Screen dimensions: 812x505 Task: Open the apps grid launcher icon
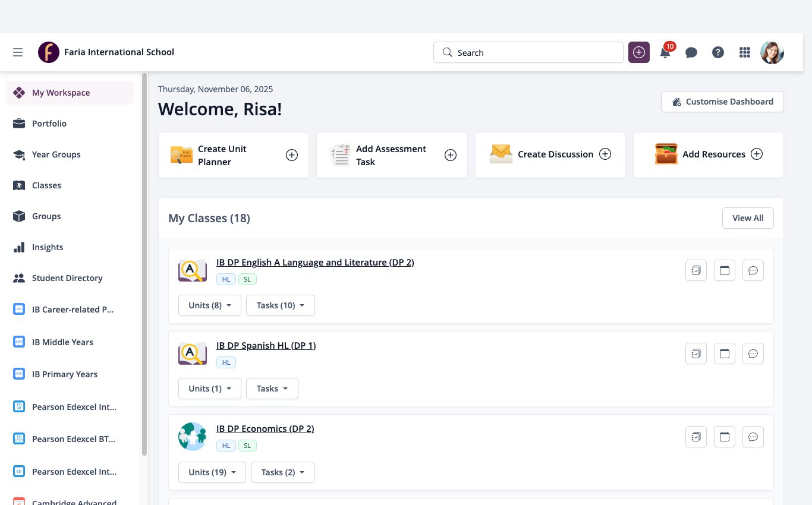click(745, 52)
